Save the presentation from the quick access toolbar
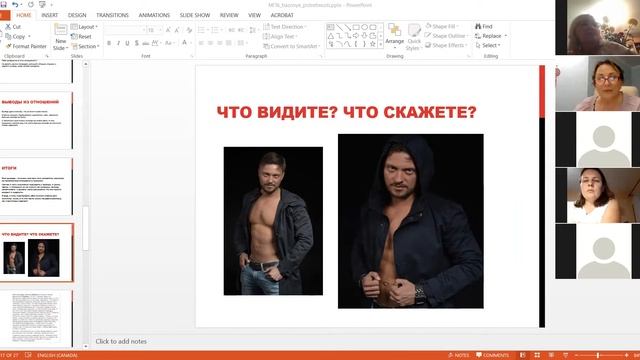Screen dimensions: 640x360 (x=3, y=4)
